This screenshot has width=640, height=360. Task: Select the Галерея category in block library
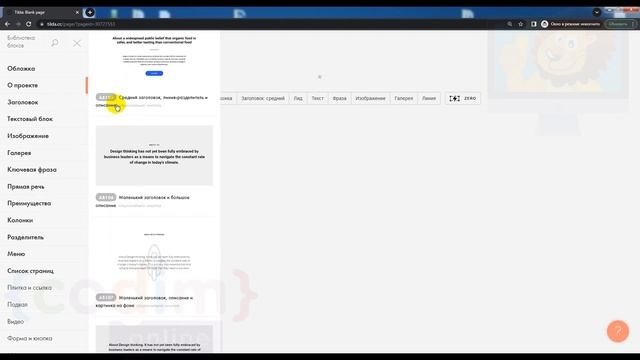click(19, 153)
